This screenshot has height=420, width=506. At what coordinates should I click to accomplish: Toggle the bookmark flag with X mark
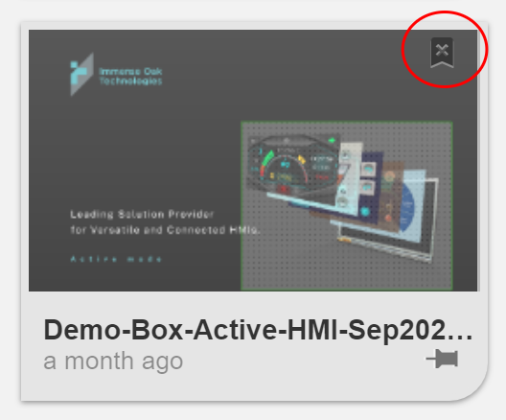pos(442,53)
